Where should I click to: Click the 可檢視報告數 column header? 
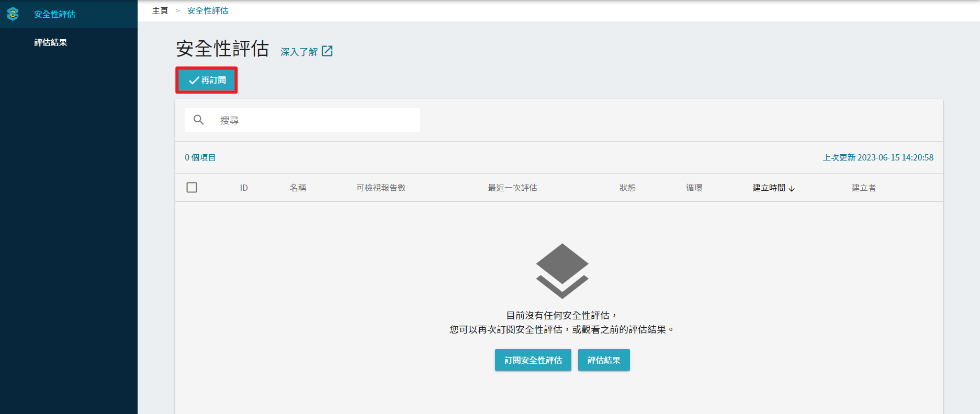click(x=381, y=188)
